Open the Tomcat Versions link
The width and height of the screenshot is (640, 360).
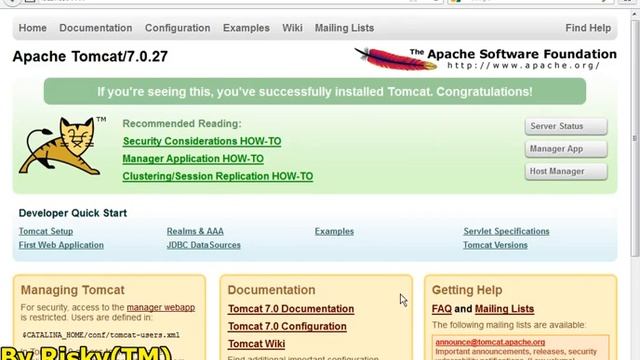495,245
